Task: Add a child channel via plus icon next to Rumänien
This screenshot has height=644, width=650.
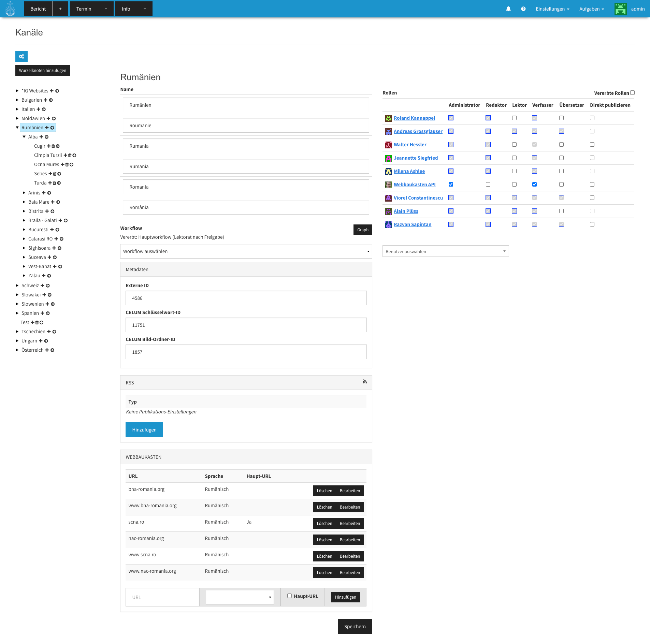Action: click(x=47, y=127)
